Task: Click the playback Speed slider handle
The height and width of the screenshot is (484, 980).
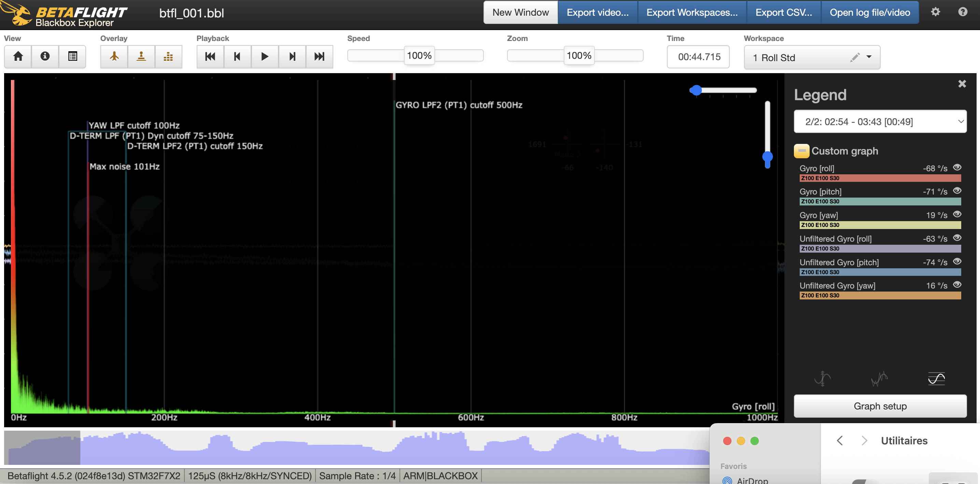Action: pos(419,56)
